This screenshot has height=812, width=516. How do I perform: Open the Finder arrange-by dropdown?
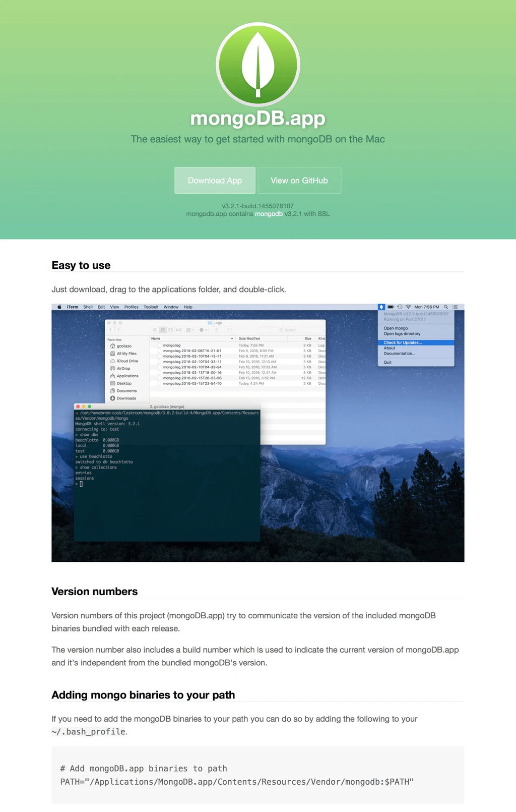click(190, 330)
